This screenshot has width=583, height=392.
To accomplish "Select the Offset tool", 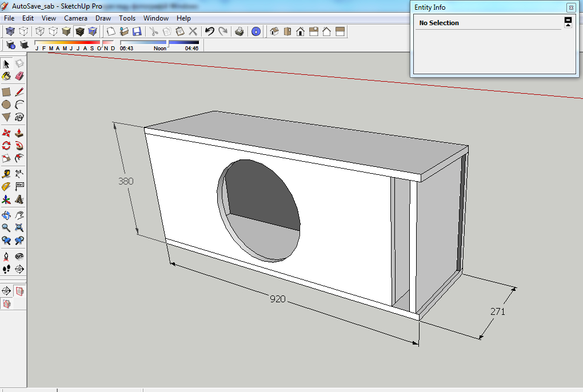I will point(19,158).
